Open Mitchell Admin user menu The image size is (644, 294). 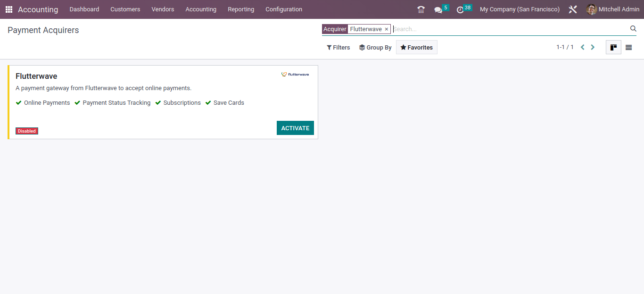[612, 9]
